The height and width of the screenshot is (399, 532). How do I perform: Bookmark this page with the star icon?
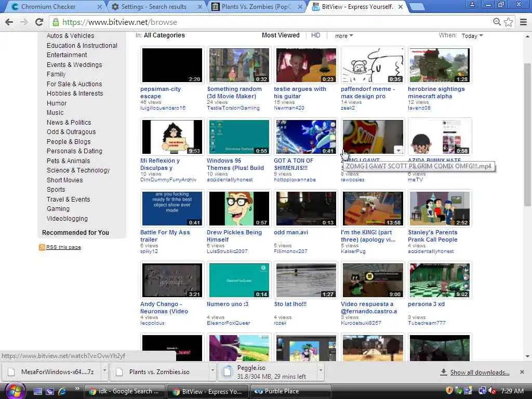pyautogui.click(x=508, y=22)
